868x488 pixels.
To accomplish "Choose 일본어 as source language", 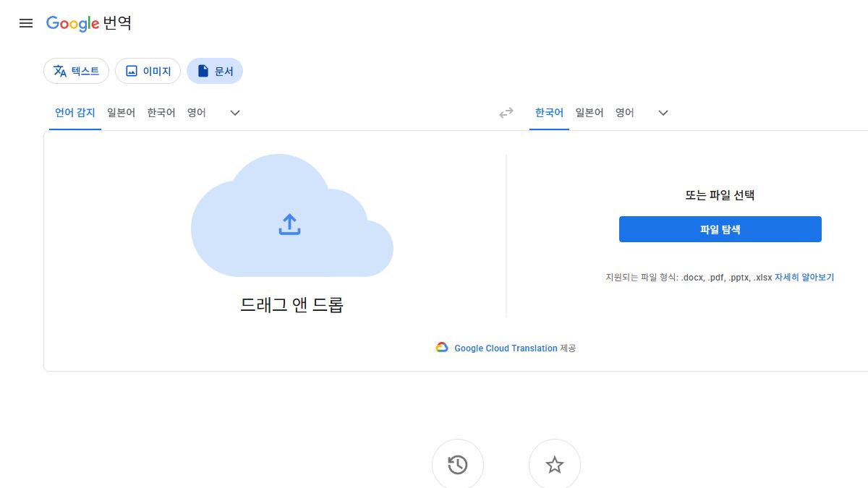I will [121, 113].
